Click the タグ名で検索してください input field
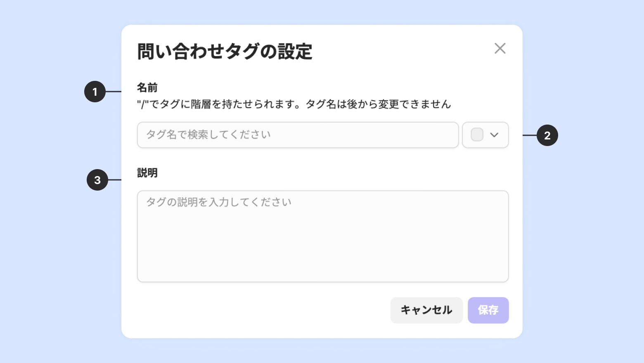Viewport: 644px width, 363px height. pos(297,135)
